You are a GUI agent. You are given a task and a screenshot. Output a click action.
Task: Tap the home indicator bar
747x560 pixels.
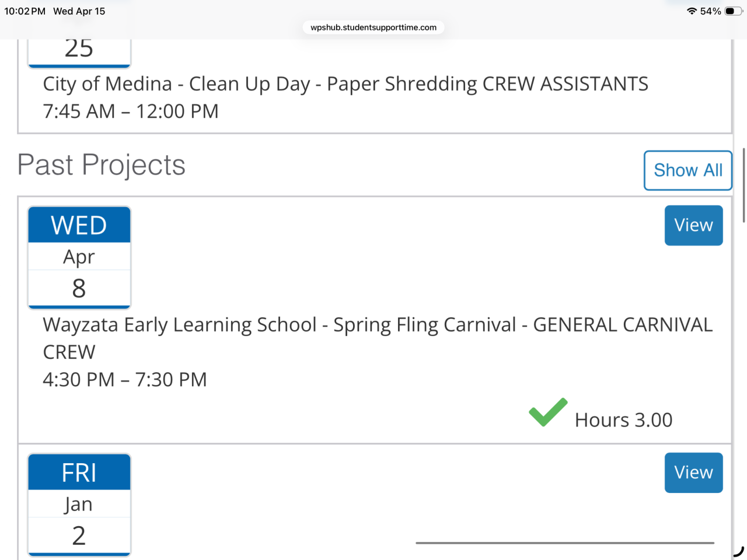564,543
